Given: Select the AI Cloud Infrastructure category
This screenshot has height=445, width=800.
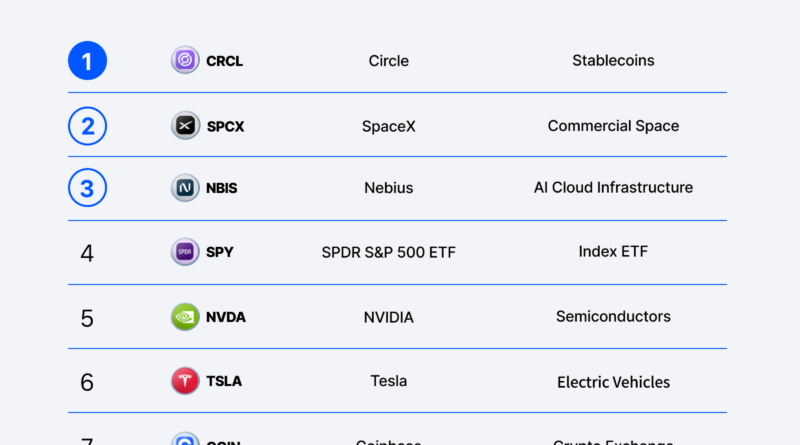Looking at the screenshot, I should pyautogui.click(x=613, y=187).
